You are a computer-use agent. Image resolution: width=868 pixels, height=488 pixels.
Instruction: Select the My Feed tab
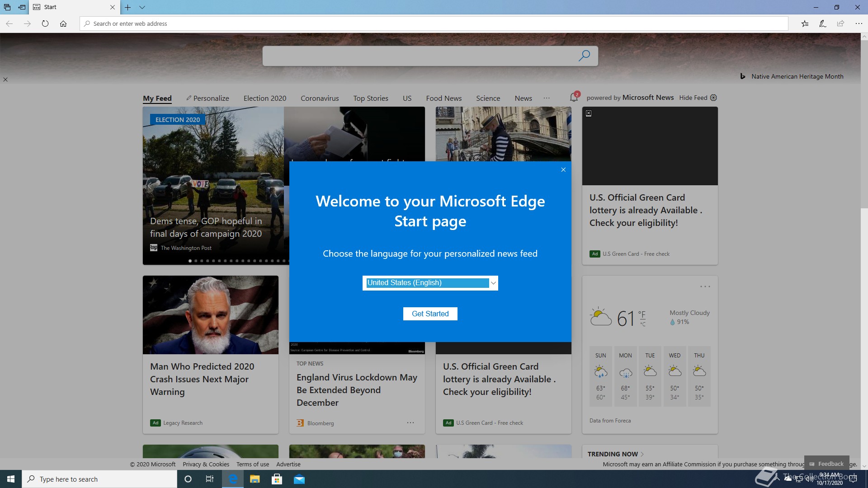tap(157, 98)
